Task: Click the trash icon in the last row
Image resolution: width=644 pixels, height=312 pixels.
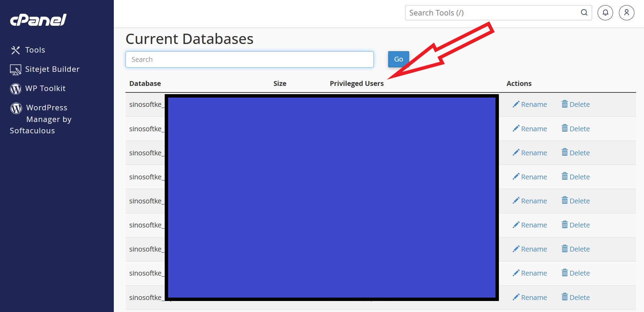Action: [565, 297]
